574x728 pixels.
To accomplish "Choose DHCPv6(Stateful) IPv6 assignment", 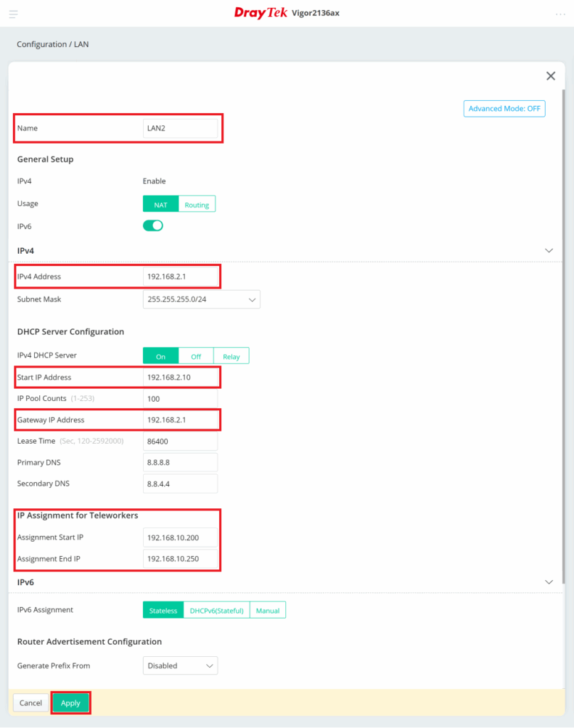I will pyautogui.click(x=216, y=611).
